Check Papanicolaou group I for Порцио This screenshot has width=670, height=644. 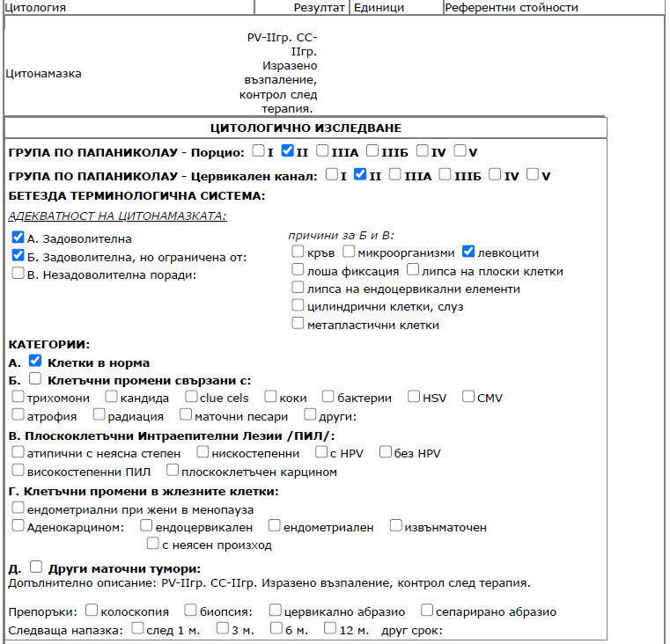(259, 150)
